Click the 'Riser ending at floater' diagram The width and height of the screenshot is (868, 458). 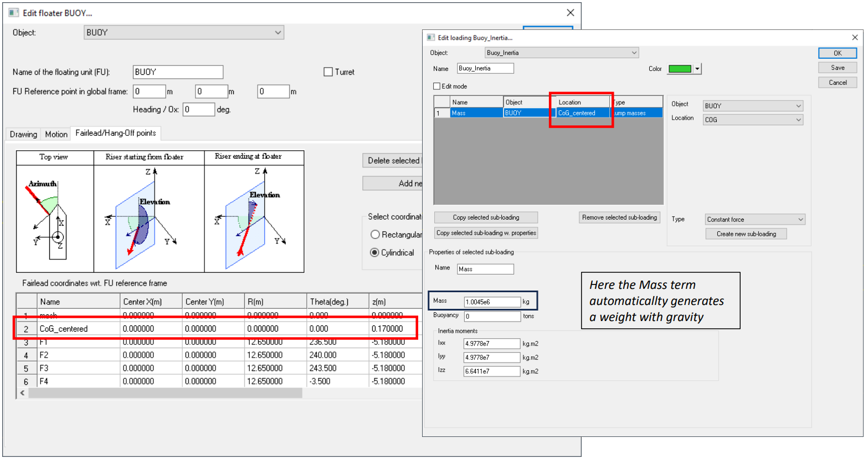click(x=254, y=217)
